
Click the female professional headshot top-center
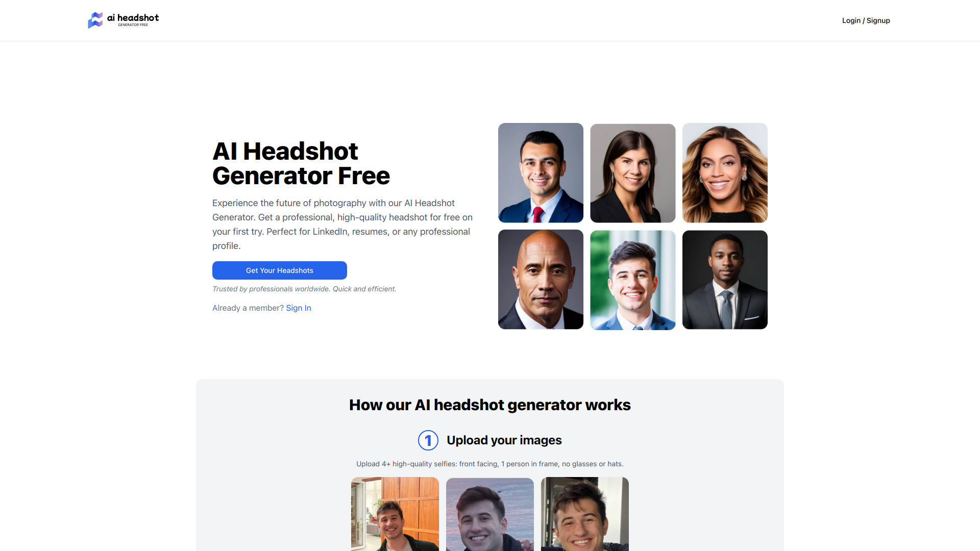pyautogui.click(x=633, y=173)
